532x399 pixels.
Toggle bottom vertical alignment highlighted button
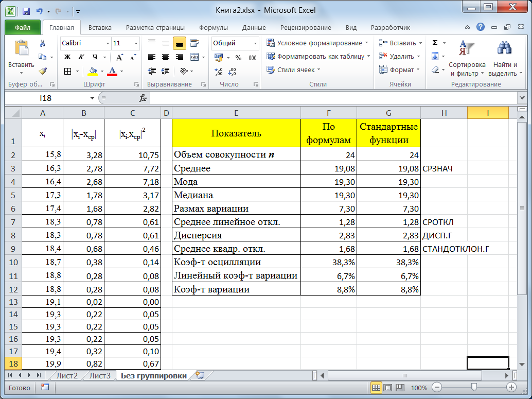180,43
